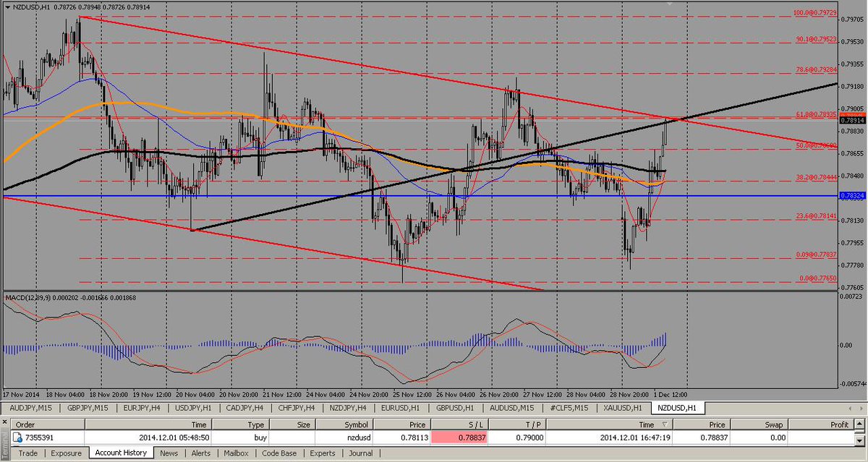This screenshot has height=462, width=868.
Task: Sort by the Size column header
Action: [292, 424]
